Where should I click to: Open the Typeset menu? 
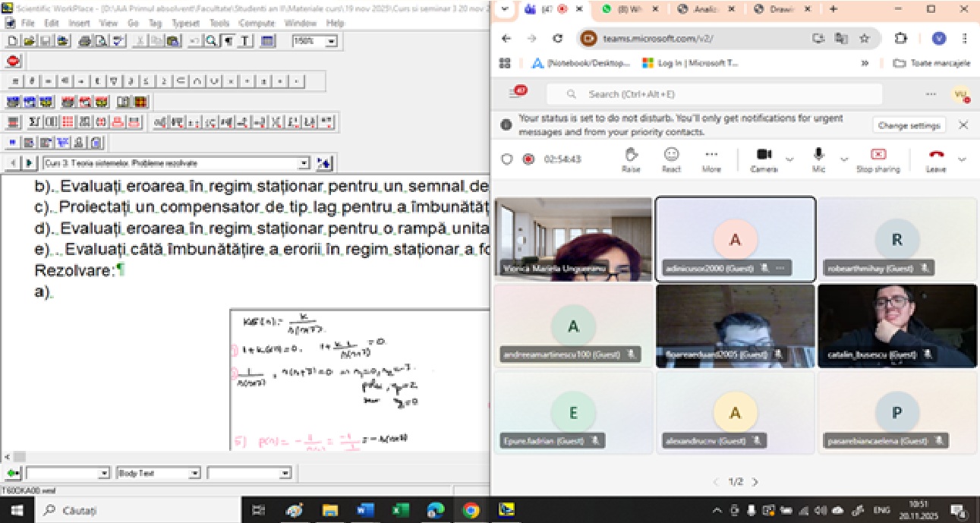point(186,24)
